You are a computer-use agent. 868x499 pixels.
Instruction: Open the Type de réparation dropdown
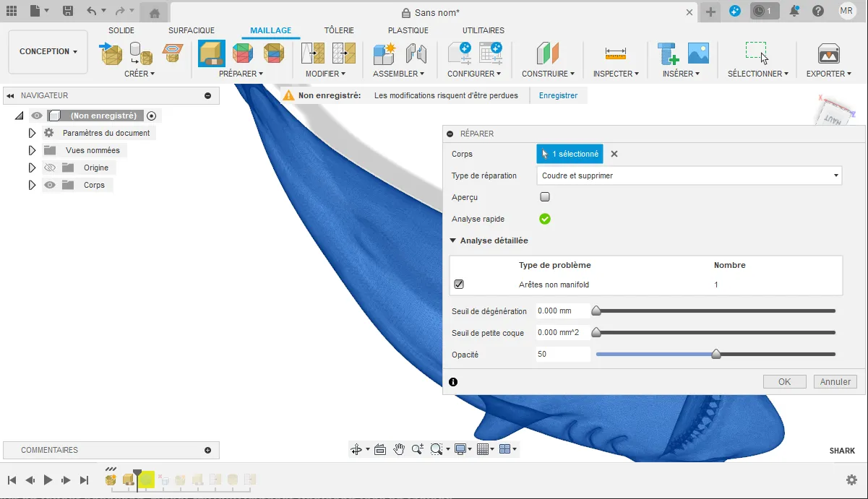(689, 175)
